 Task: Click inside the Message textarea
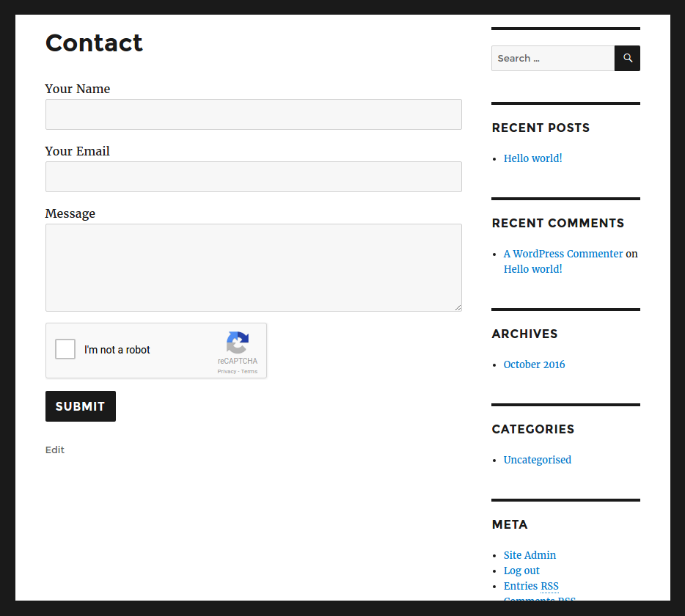pos(253,267)
